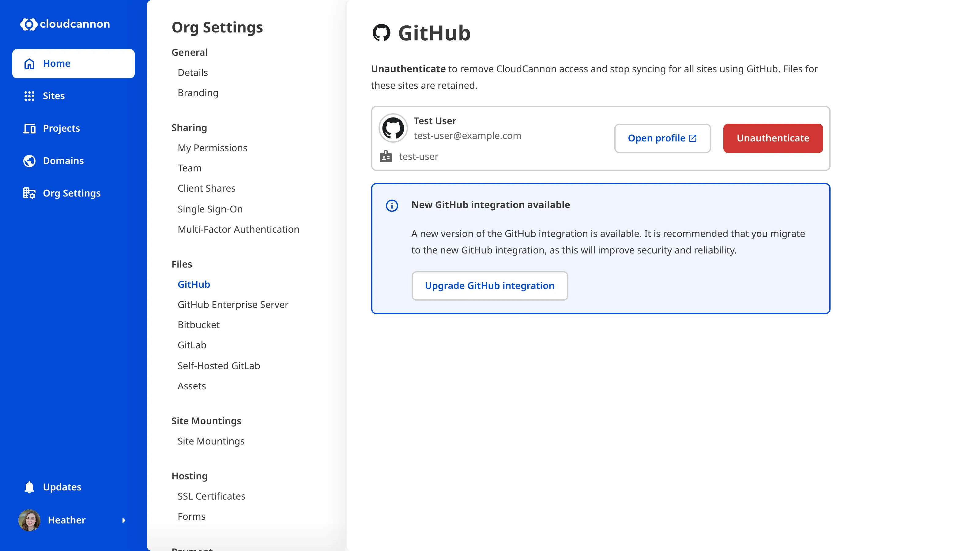
Task: Select Site Mountings under Site Mountings heading
Action: (211, 441)
